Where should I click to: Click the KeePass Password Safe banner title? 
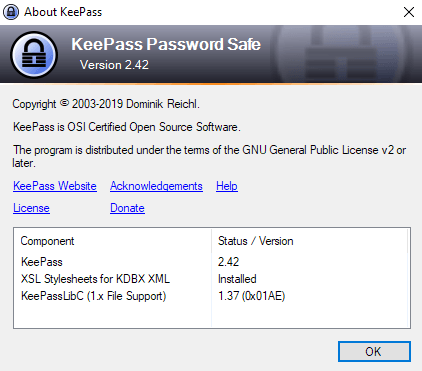[166, 44]
